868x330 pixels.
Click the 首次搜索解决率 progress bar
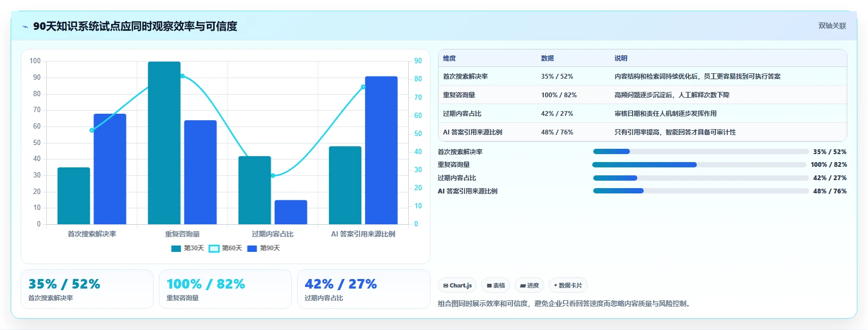[x=701, y=151]
